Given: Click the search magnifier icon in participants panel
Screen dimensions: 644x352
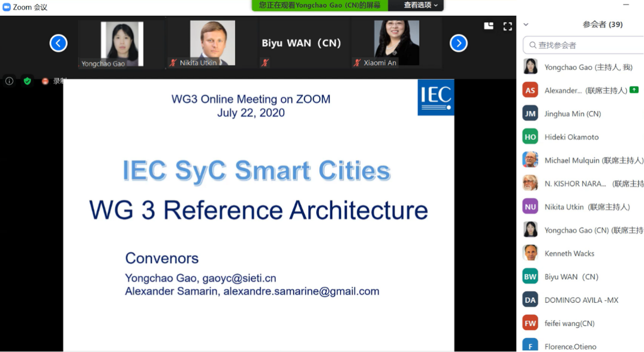Looking at the screenshot, I should click(x=533, y=45).
